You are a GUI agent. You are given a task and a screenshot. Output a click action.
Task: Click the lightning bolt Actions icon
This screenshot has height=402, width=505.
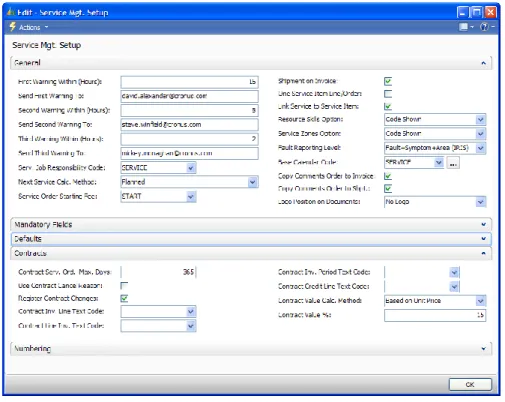pyautogui.click(x=13, y=27)
